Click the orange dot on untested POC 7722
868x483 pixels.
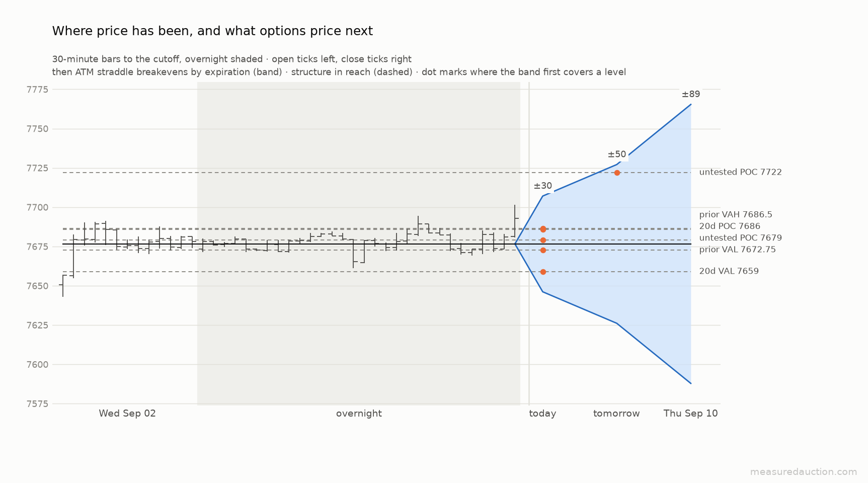click(x=617, y=173)
